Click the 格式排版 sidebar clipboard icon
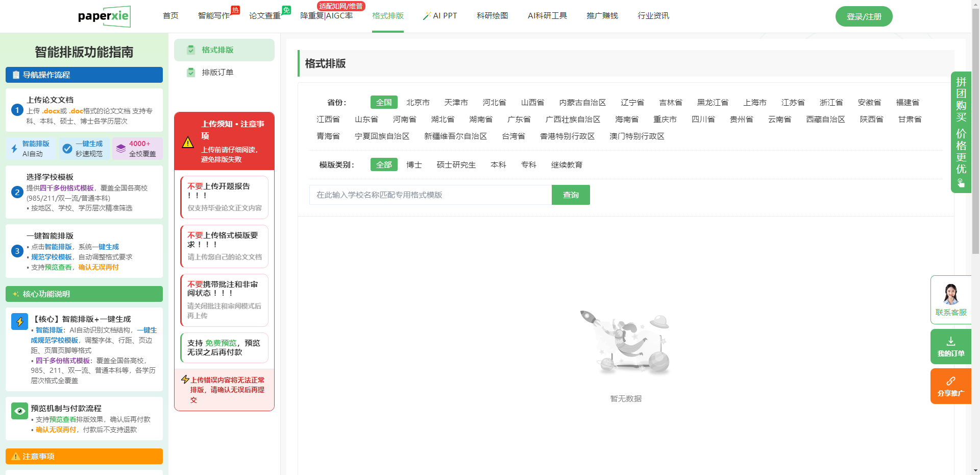The height and width of the screenshot is (475, 980). click(x=191, y=50)
